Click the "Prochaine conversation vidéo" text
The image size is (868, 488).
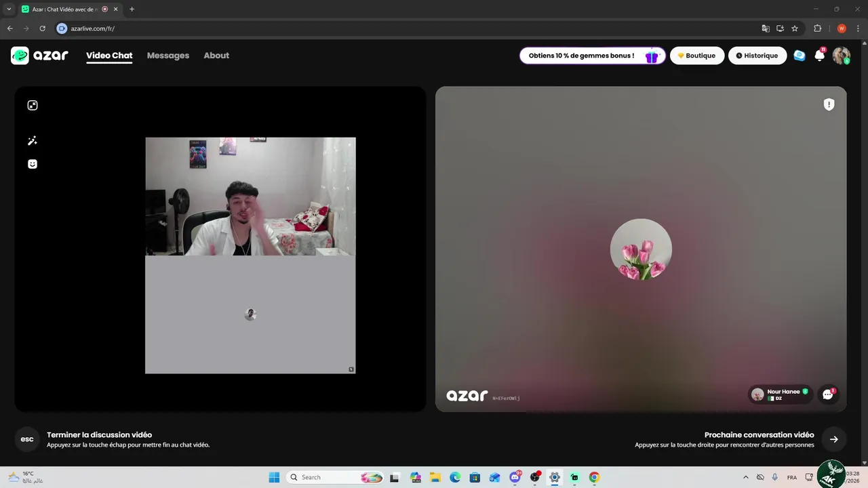[759, 435]
